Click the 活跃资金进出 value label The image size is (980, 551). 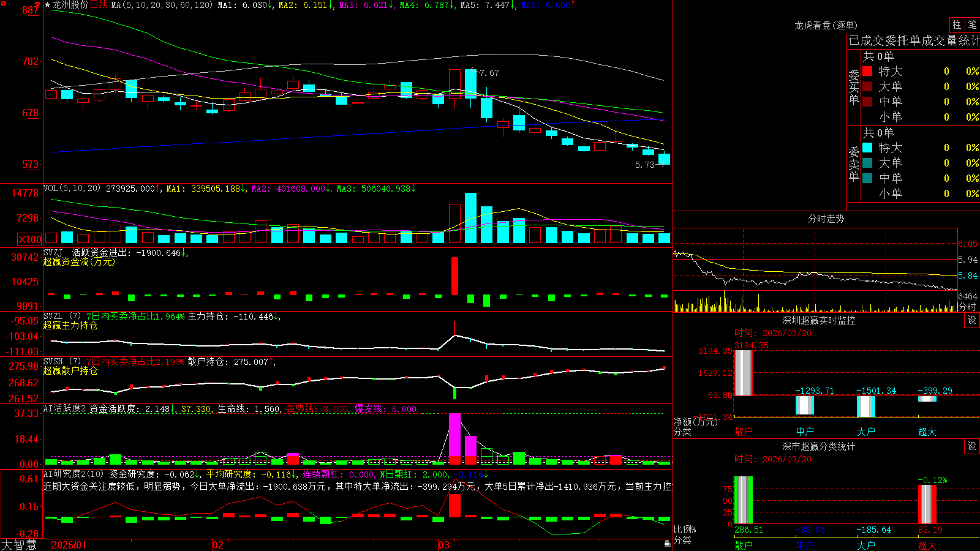pos(130,252)
